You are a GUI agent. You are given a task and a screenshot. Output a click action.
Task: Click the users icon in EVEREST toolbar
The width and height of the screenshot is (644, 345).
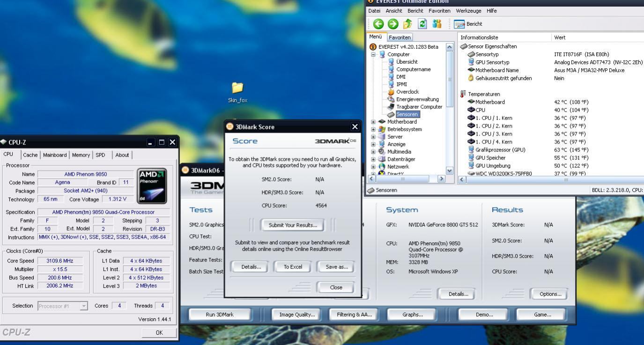(x=437, y=23)
